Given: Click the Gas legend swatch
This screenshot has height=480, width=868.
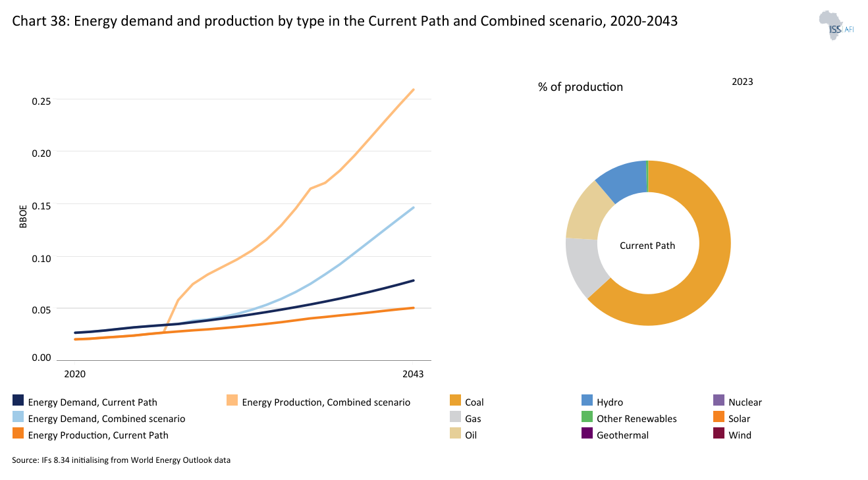Looking at the screenshot, I should (x=455, y=417).
